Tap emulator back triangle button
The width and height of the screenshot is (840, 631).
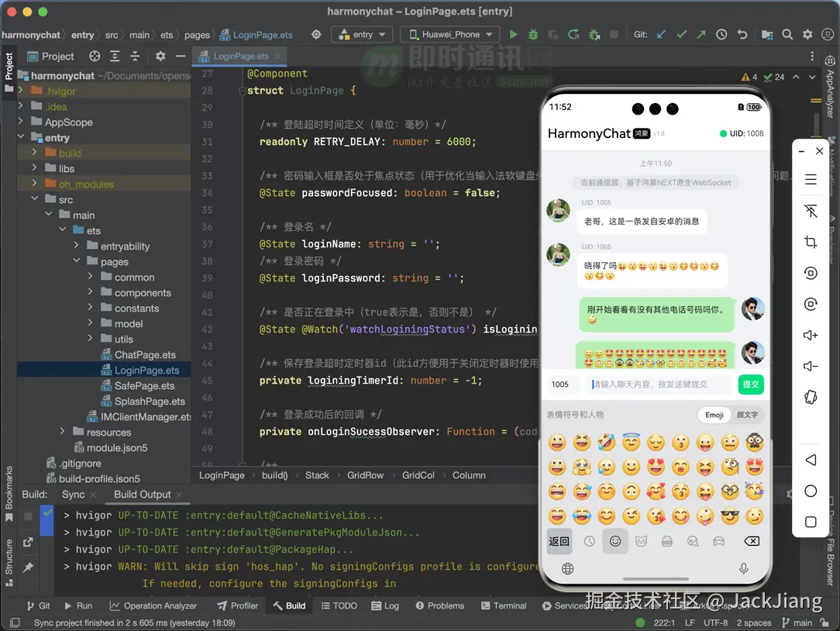pos(811,460)
